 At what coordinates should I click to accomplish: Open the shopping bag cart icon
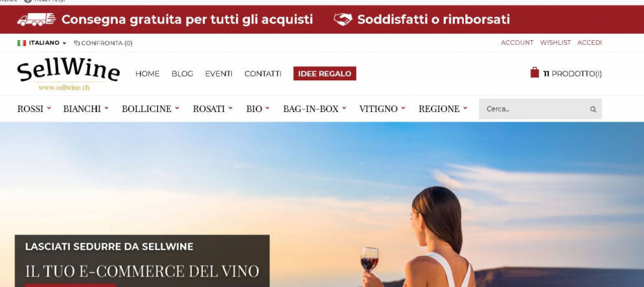[535, 73]
